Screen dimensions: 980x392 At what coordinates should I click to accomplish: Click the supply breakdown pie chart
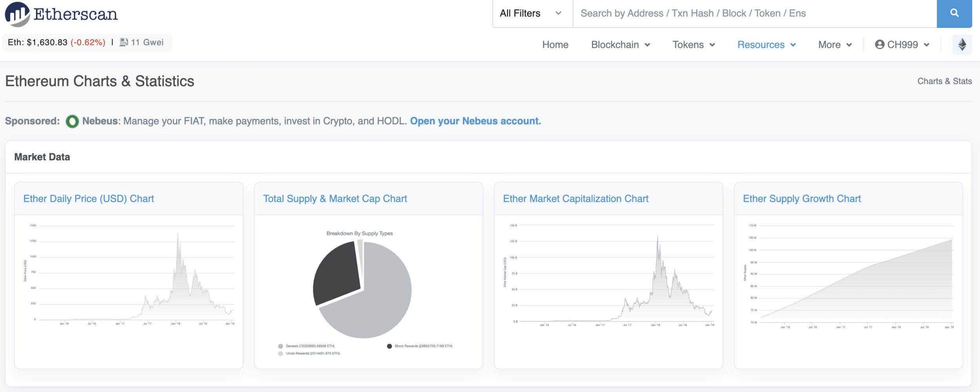(362, 289)
